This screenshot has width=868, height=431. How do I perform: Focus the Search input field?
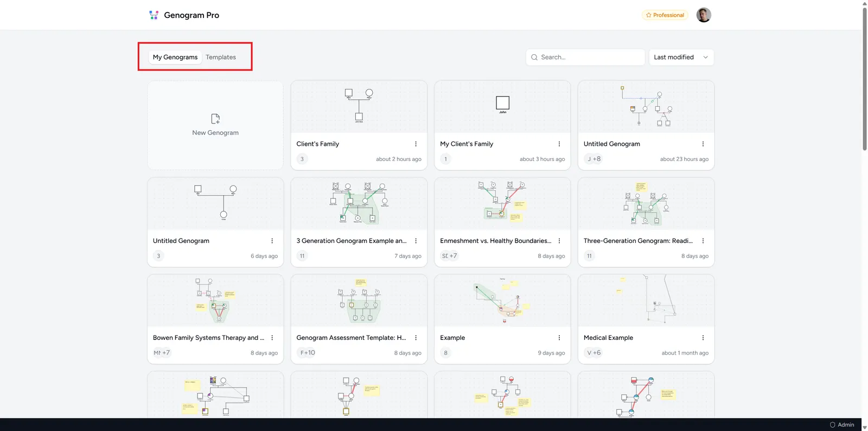coord(585,57)
